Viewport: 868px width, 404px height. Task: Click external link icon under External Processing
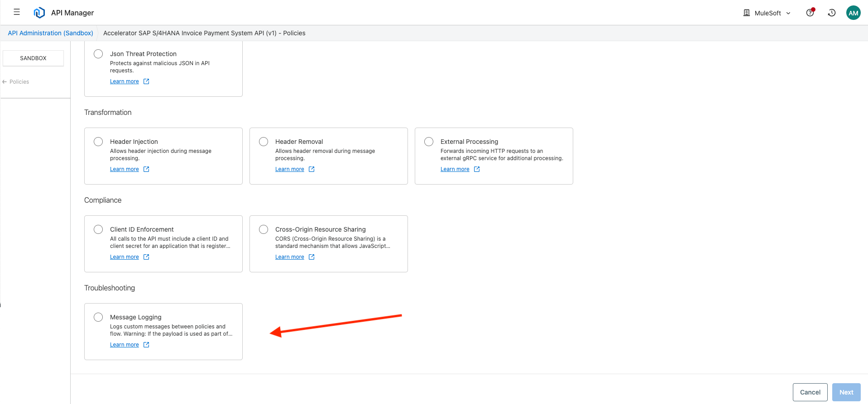pos(477,169)
